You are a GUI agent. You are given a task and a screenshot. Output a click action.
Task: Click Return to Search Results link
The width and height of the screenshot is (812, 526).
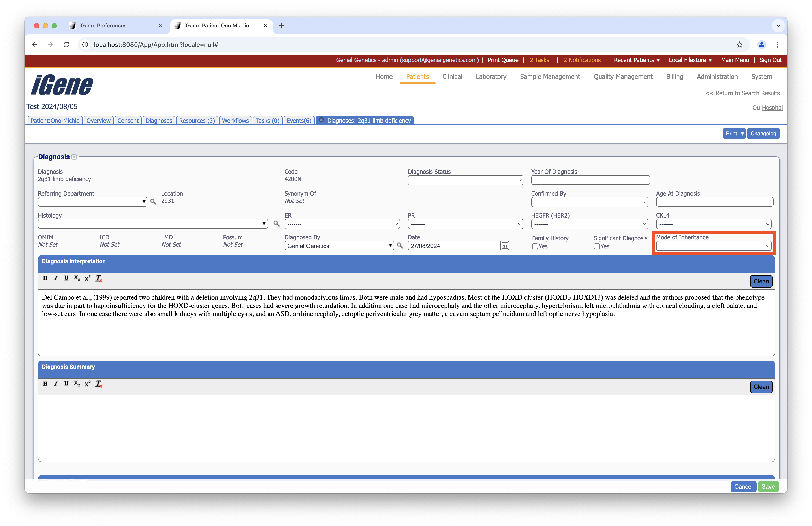pyautogui.click(x=742, y=93)
